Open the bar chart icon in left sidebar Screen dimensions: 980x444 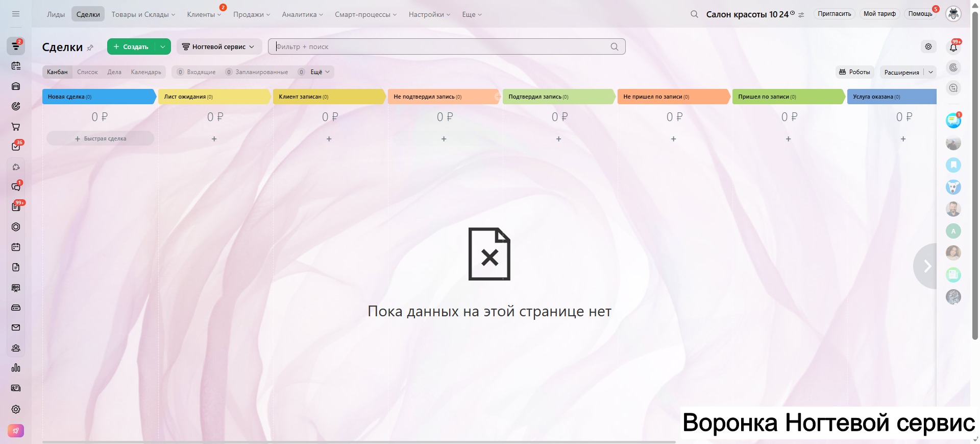(x=16, y=368)
